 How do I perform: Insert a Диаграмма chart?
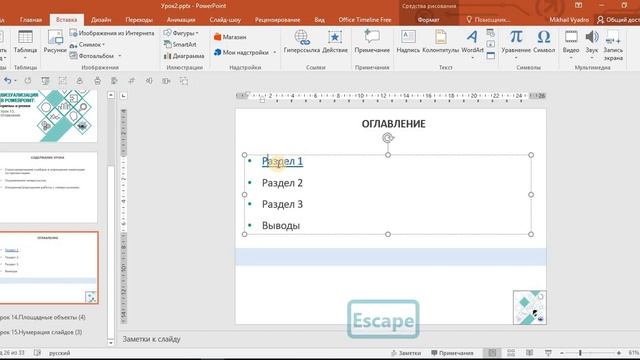pos(184,56)
